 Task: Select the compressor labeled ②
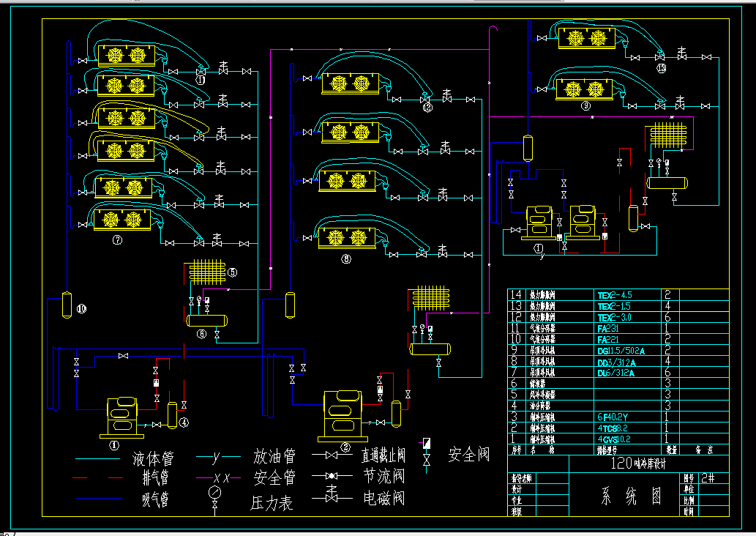point(343,416)
